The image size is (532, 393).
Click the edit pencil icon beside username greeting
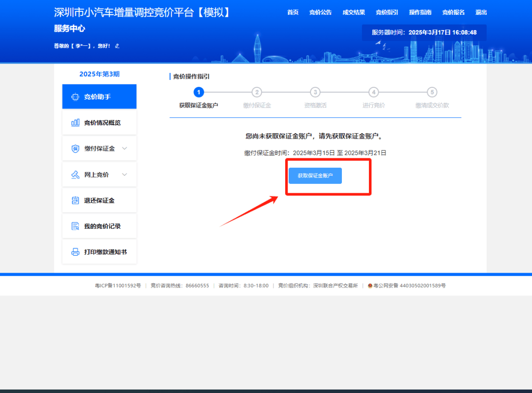pos(117,46)
